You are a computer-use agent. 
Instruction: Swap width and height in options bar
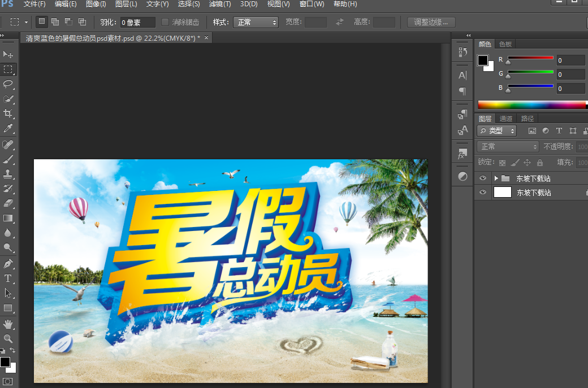coord(339,22)
